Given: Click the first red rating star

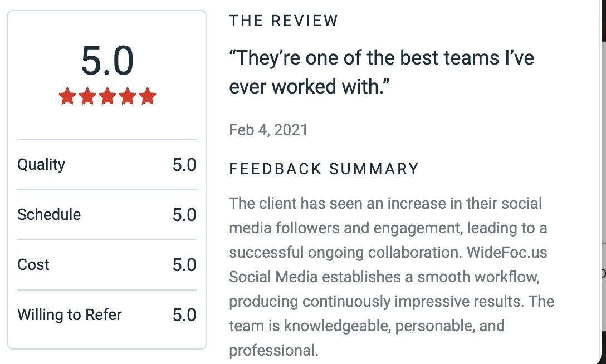Looking at the screenshot, I should (x=67, y=96).
